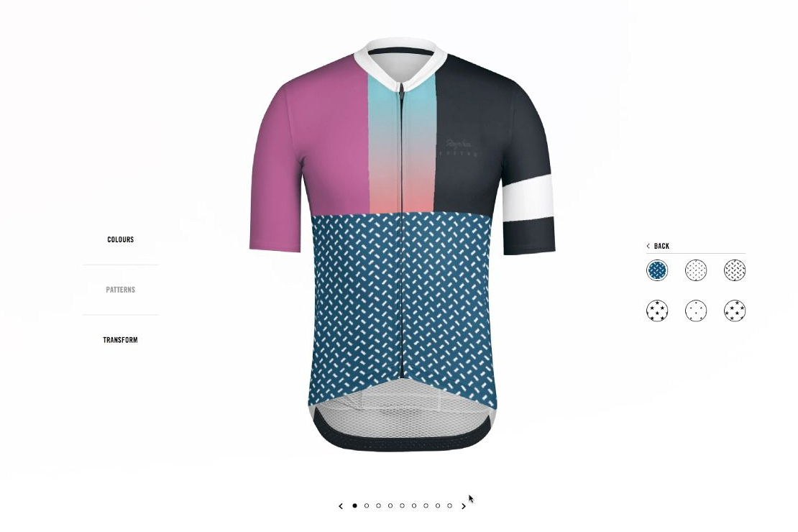Viewport: 798px width, 532px height.
Task: Open the Patterns section
Action: [121, 290]
